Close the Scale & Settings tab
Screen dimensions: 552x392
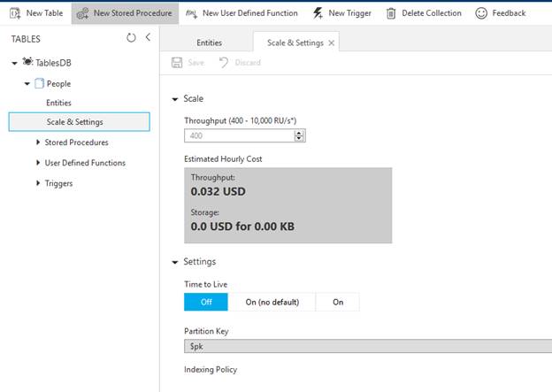[x=331, y=42]
